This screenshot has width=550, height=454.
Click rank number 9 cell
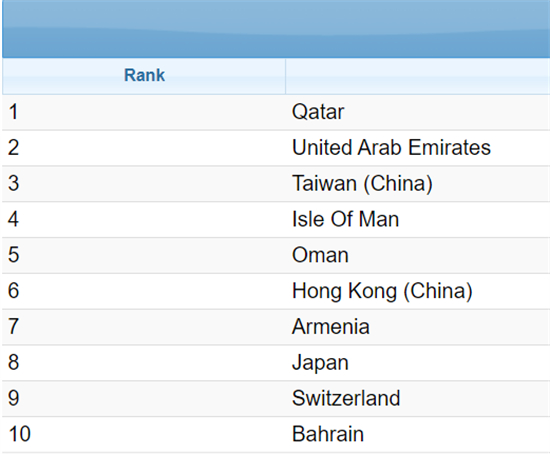144,399
